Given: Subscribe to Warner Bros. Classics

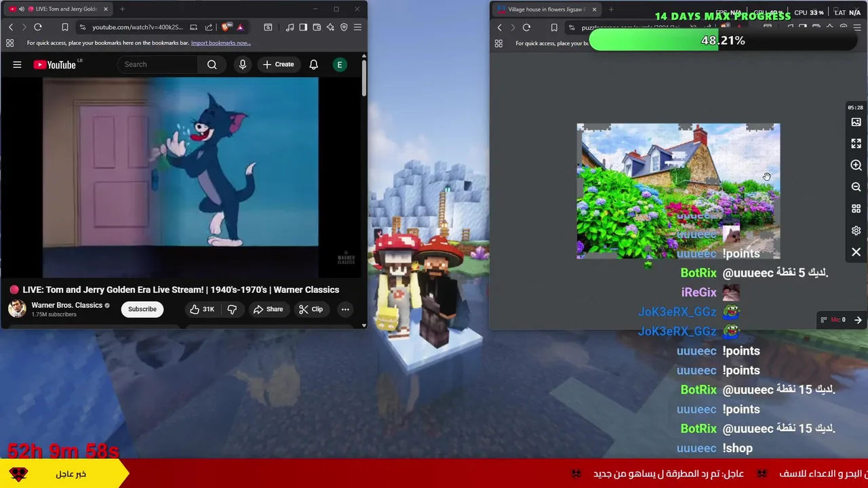Looking at the screenshot, I should (142, 309).
